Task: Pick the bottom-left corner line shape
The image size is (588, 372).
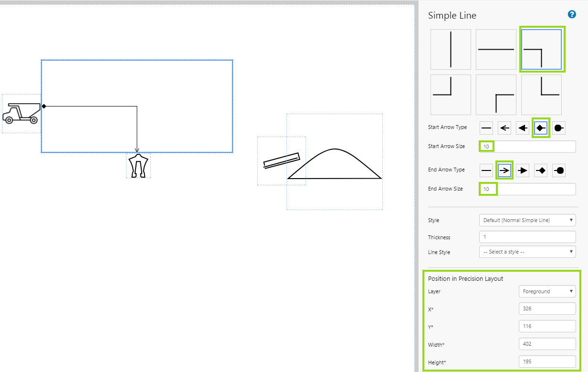Action: (x=541, y=95)
